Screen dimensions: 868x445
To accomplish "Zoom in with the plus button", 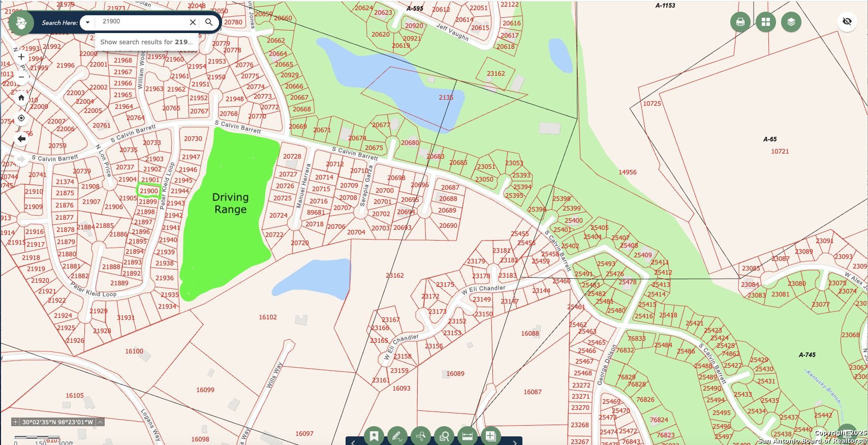I will pos(21,57).
